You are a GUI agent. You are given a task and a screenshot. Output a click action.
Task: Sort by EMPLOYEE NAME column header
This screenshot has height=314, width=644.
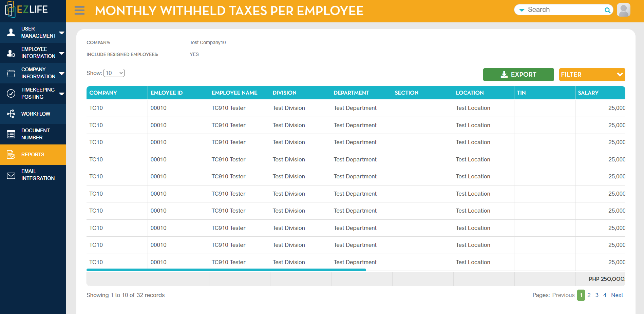coord(239,93)
